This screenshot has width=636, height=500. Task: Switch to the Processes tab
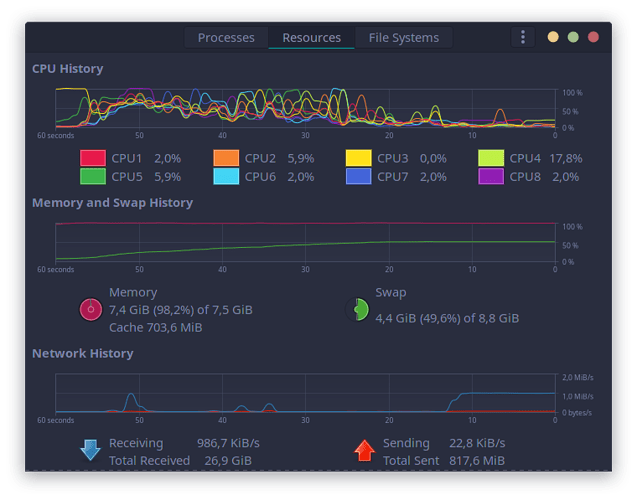pos(226,38)
